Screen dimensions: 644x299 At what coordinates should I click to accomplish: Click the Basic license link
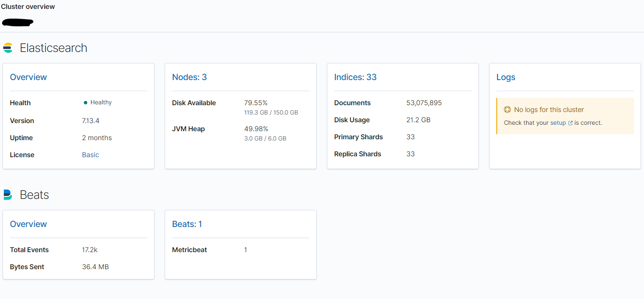[x=90, y=155]
